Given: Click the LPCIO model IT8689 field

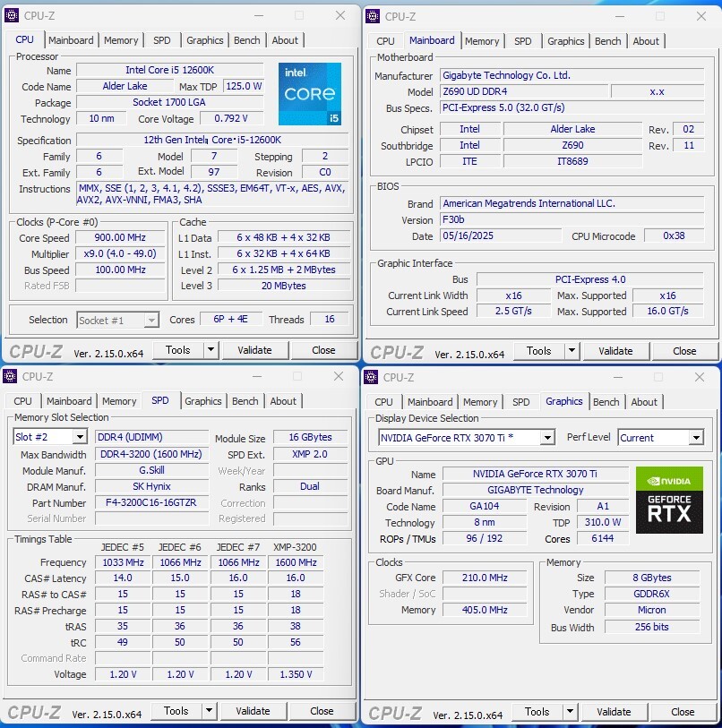Looking at the screenshot, I should pos(572,161).
